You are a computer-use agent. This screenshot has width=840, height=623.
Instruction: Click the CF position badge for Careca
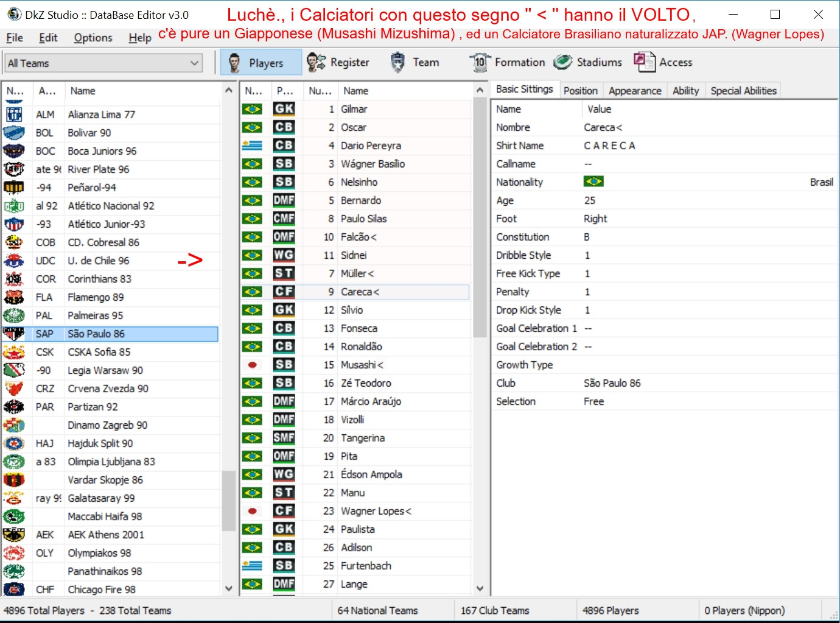pyautogui.click(x=284, y=292)
